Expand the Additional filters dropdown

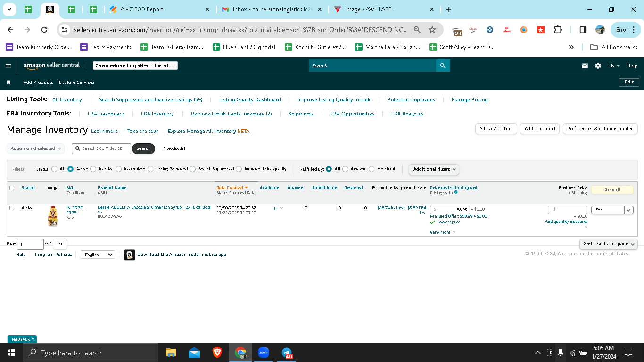434,169
